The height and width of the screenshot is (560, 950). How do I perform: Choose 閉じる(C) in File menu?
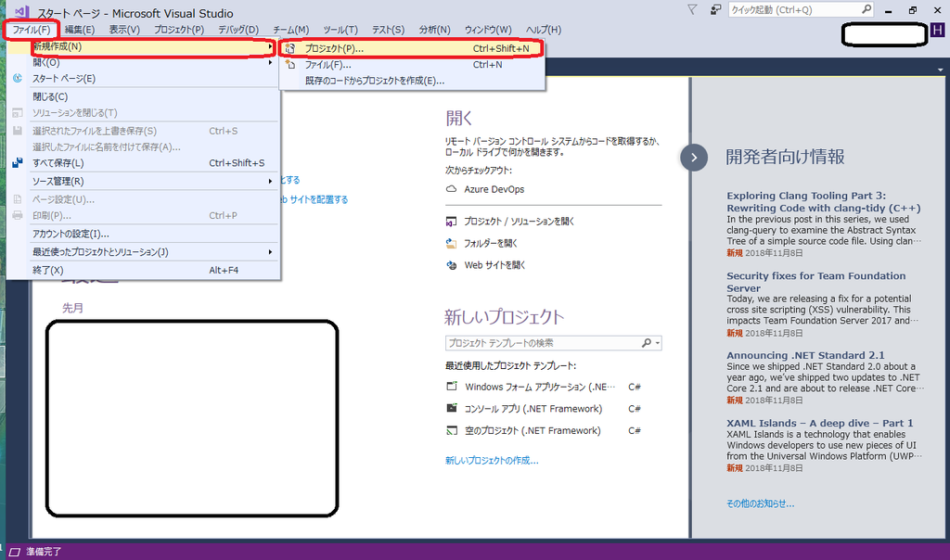pyautogui.click(x=143, y=96)
